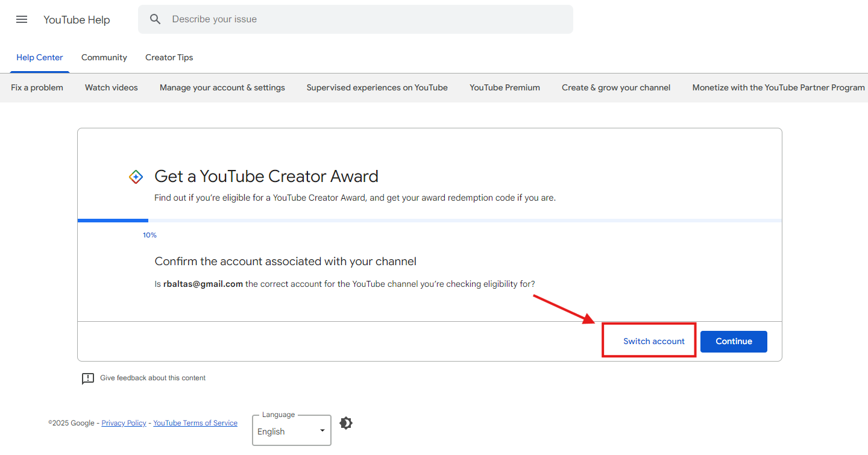
Task: Click the YouTube Creator Award diamond icon
Action: [x=136, y=177]
